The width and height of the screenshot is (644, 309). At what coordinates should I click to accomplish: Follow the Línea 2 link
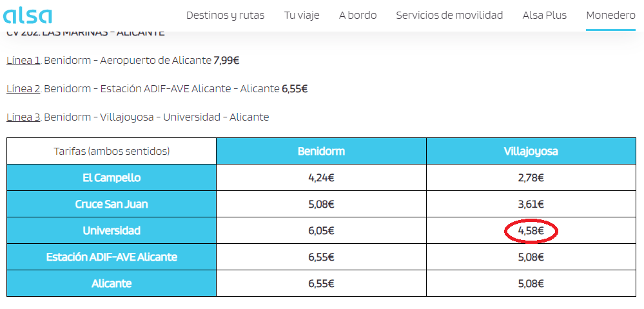coord(24,89)
